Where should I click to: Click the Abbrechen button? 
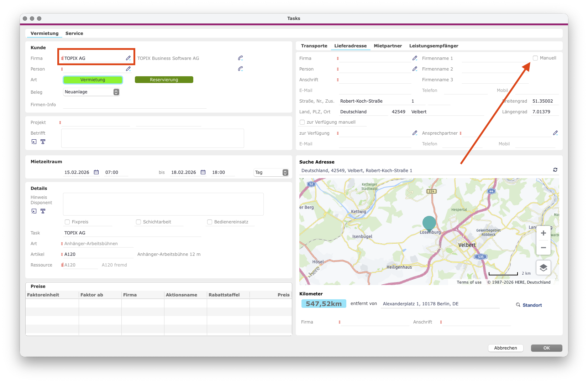[x=506, y=348]
